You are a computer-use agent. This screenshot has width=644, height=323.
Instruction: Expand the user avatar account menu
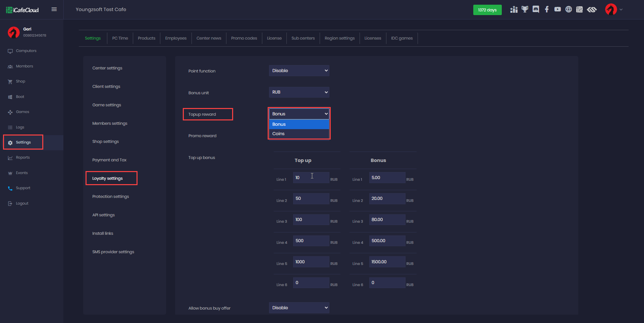613,9
